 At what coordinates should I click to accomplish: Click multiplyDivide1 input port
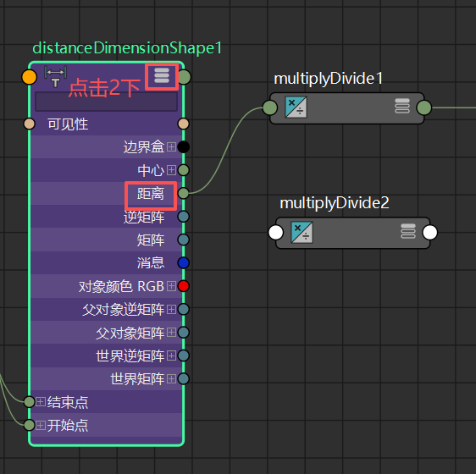point(270,107)
